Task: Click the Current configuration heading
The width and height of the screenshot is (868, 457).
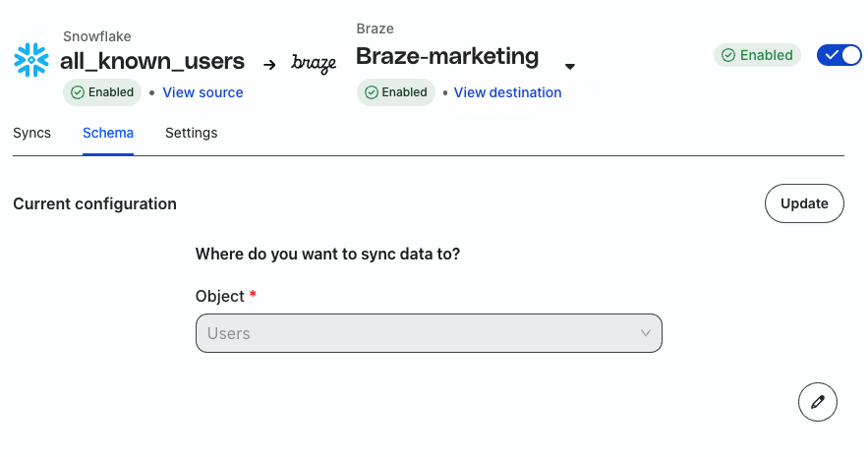Action: point(94,203)
